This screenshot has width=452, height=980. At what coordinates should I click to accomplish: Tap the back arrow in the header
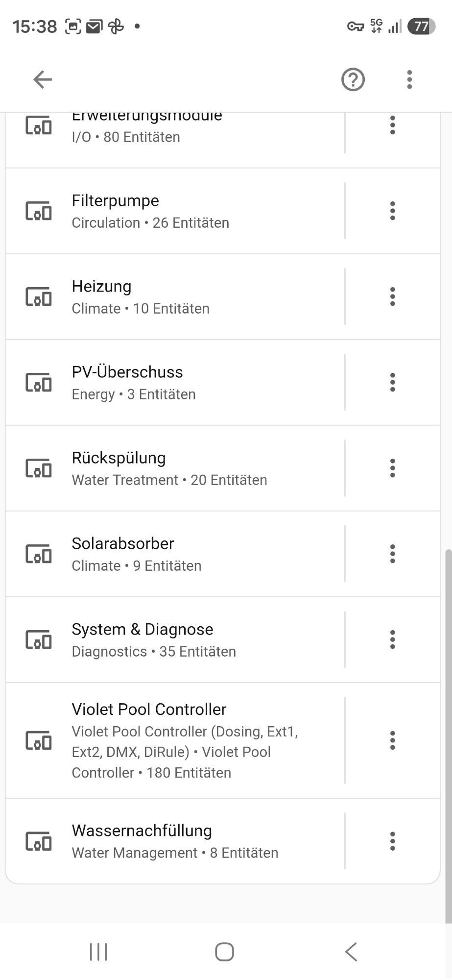coord(43,79)
